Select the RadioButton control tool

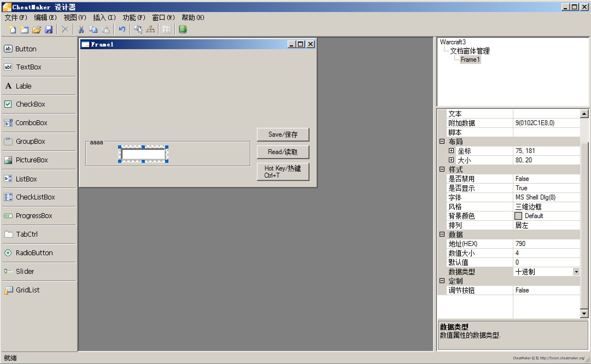pos(34,253)
